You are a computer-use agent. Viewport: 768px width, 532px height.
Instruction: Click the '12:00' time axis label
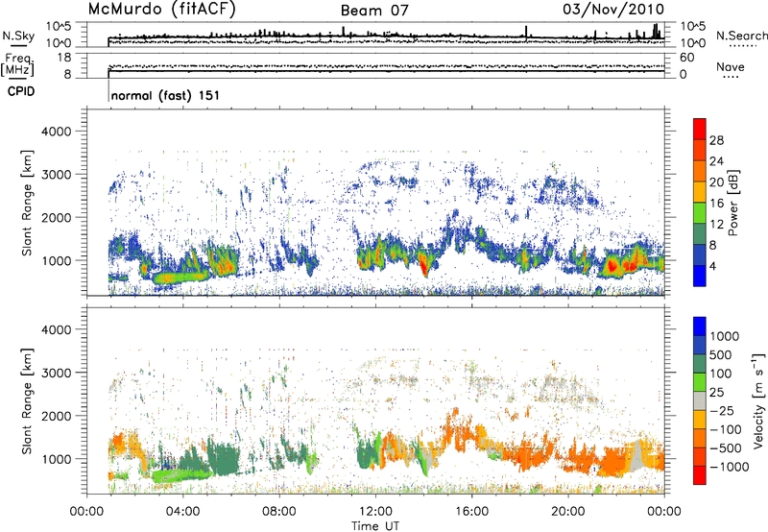pos(375,512)
